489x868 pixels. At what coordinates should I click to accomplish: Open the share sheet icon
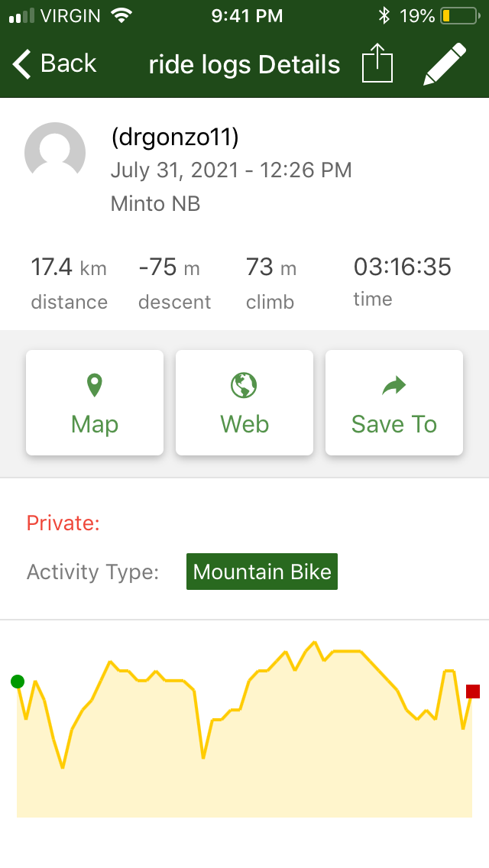(x=377, y=63)
